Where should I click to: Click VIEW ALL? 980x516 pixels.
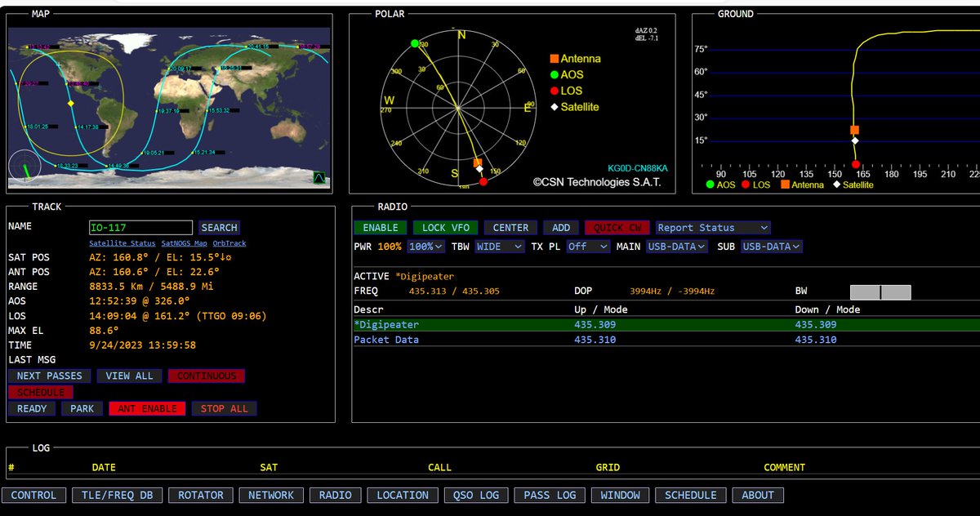(129, 376)
